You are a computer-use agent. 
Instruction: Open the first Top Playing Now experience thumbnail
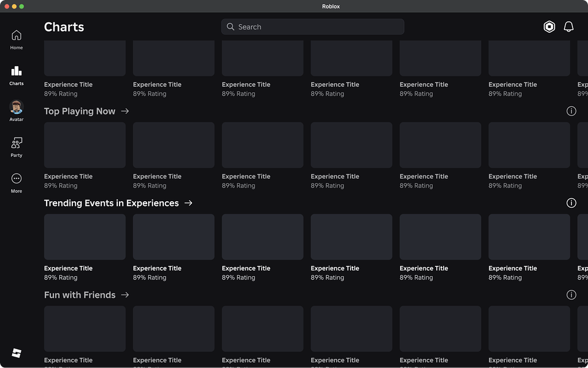click(84, 144)
